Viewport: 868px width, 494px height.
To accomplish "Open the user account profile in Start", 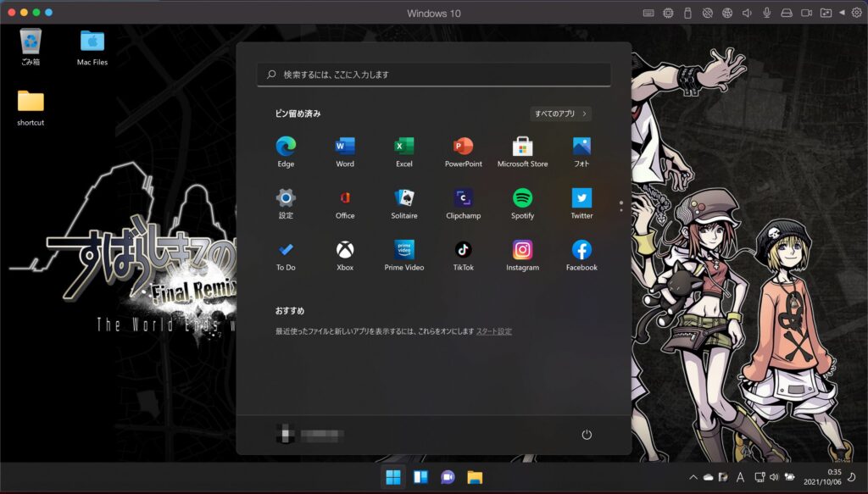I will (x=309, y=436).
